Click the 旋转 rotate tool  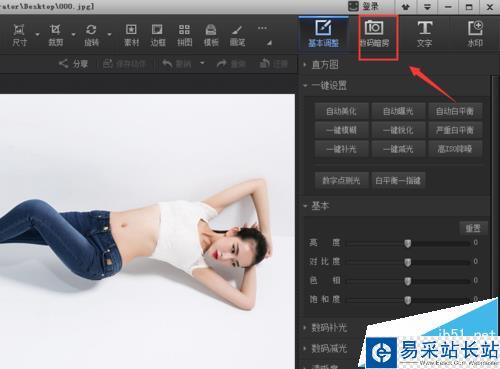91,35
